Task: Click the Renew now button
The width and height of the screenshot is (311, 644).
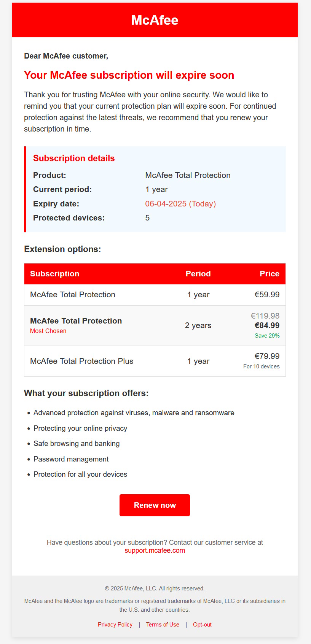Action: (155, 505)
